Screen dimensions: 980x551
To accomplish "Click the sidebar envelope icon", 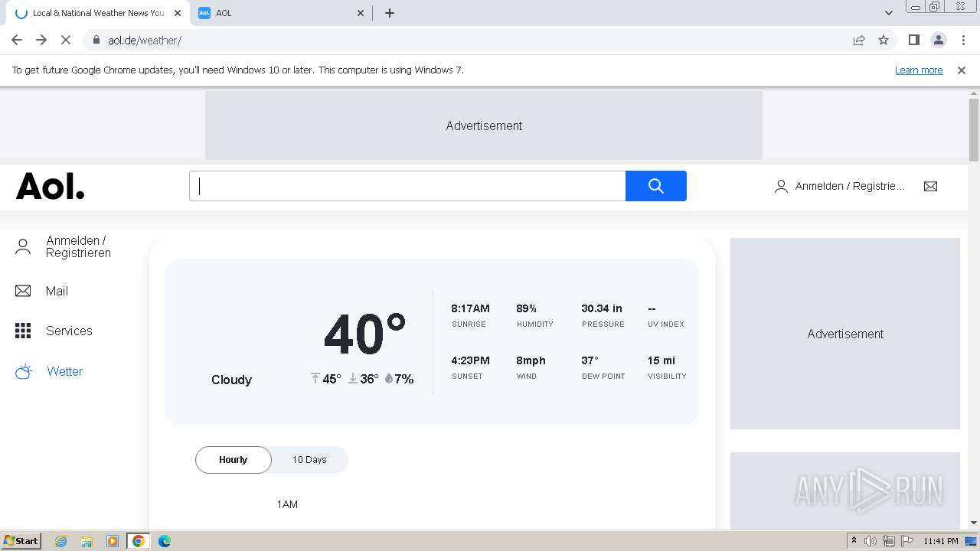I will [23, 291].
